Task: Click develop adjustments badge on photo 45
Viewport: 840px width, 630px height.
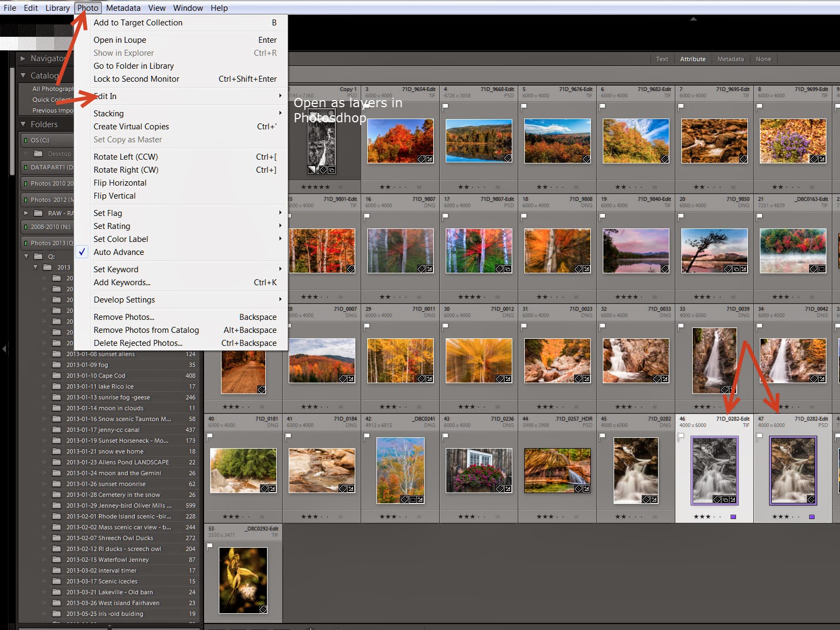Action: [x=654, y=499]
